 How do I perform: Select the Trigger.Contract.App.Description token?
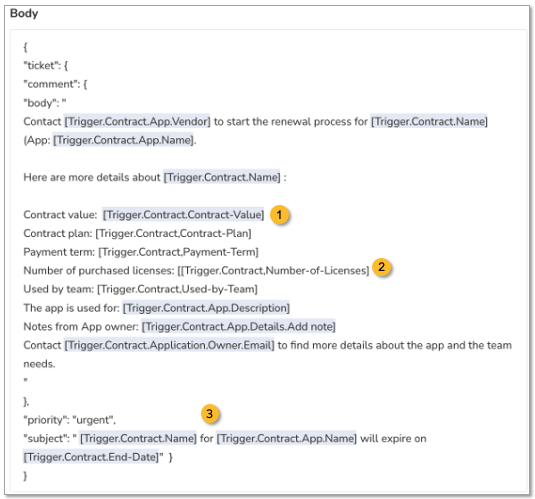point(206,308)
